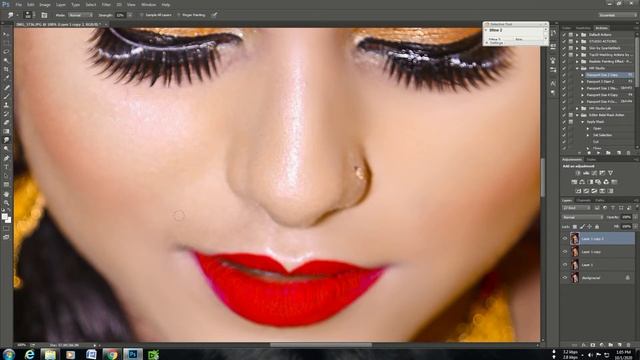Click the layer Opacity value field
The height and width of the screenshot is (360, 640).
pyautogui.click(x=627, y=217)
